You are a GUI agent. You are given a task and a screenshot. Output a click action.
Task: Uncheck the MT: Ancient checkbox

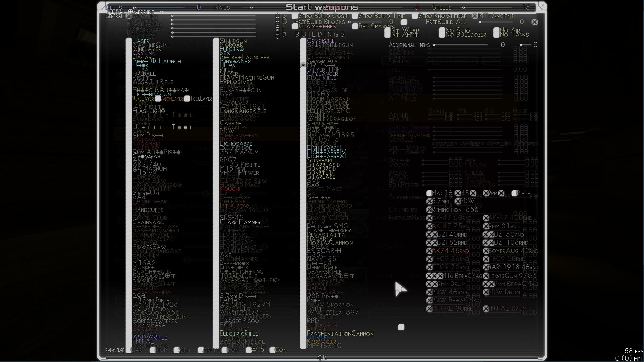[x=475, y=16]
